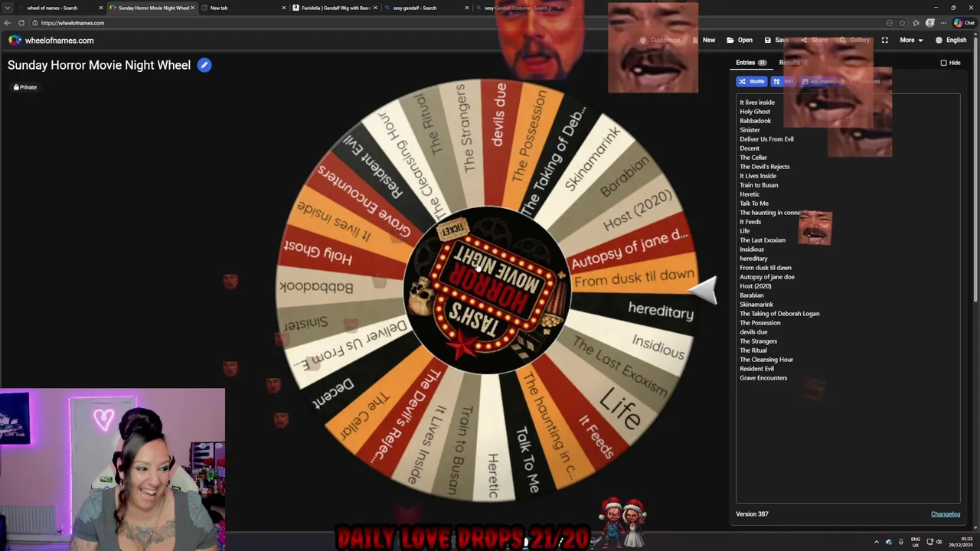The height and width of the screenshot is (551, 980).
Task: Click the address bar URL field
Action: 459,23
